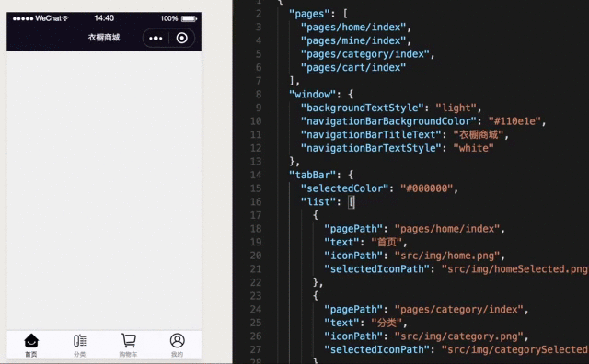Place cursor on "pages/cart/index" string
The image size is (589, 364).
[x=353, y=67]
